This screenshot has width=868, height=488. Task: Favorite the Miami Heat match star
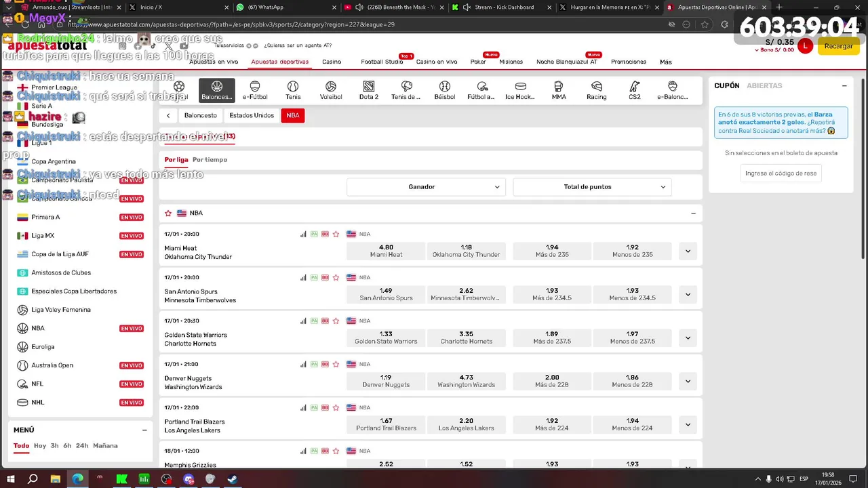point(336,234)
